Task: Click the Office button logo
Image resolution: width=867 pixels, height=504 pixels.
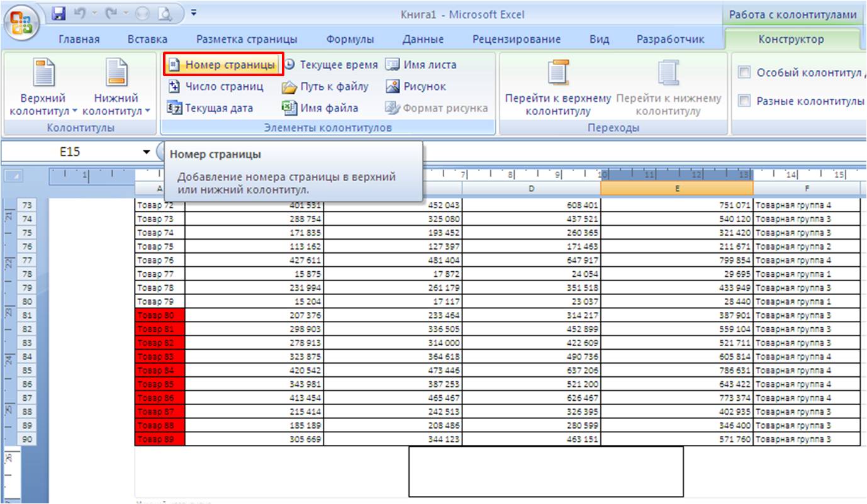Action: tap(22, 23)
